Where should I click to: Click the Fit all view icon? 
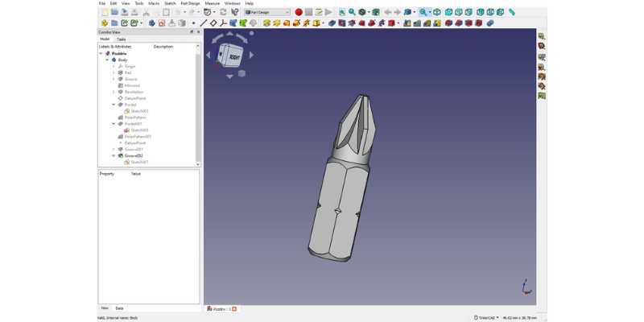[342, 12]
